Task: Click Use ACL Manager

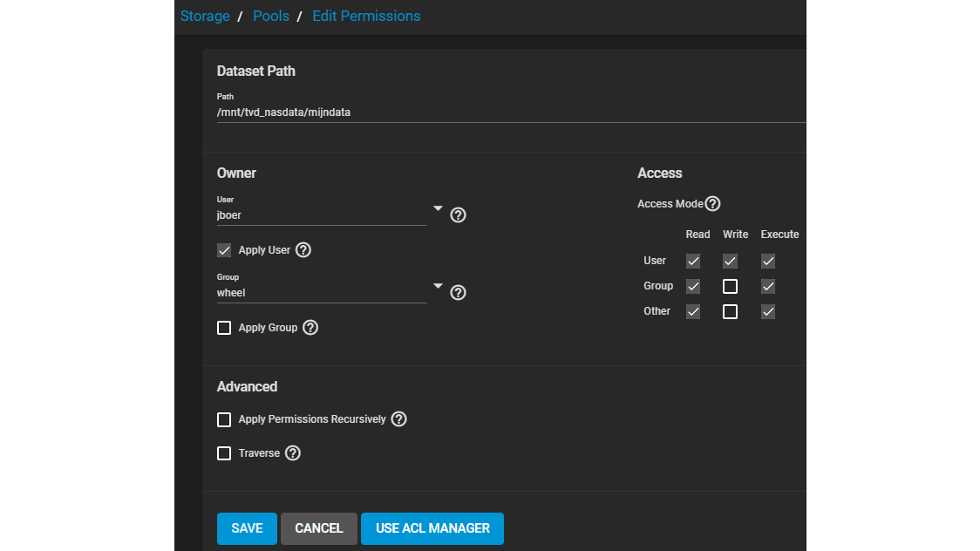Action: [x=432, y=528]
